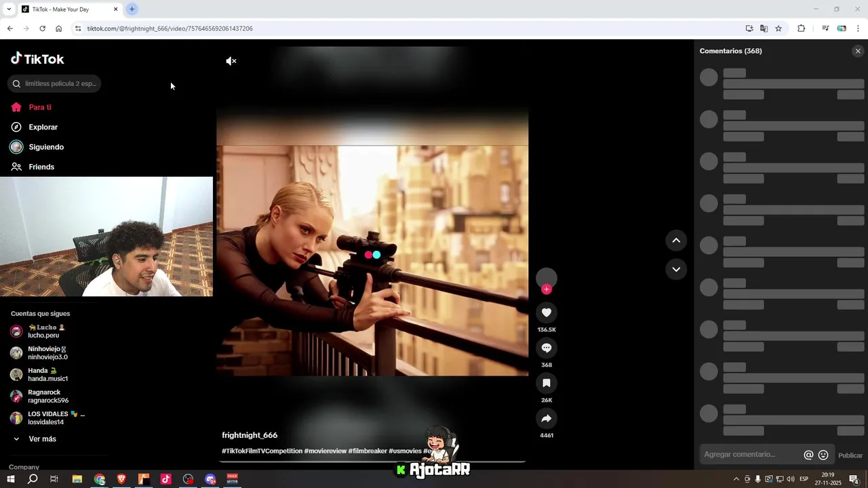Open the emoji picker in comment box
The height and width of the screenshot is (488, 868).
click(823, 455)
